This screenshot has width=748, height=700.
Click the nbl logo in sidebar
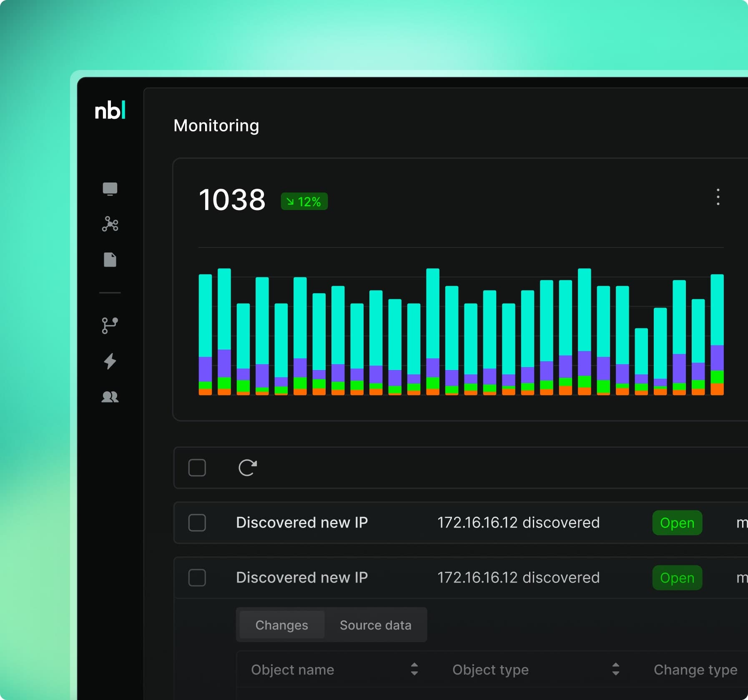110,110
